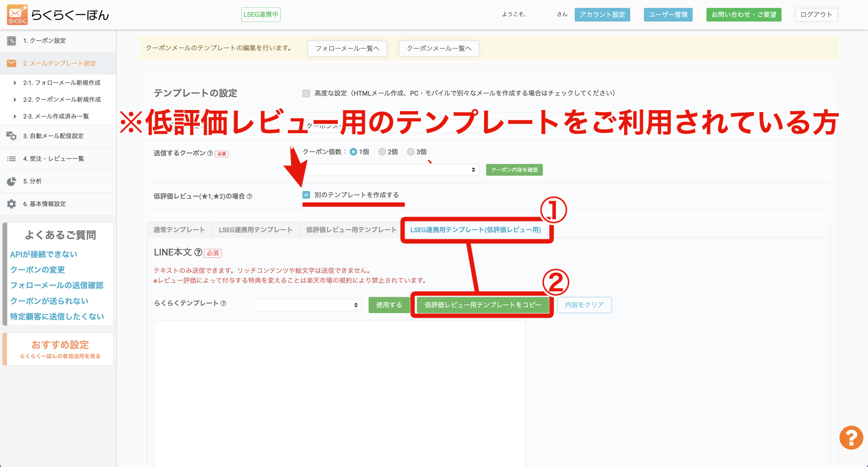Screen dimensions: 868x467
Task: Select 2個 coupon count radio
Action: (x=382, y=152)
